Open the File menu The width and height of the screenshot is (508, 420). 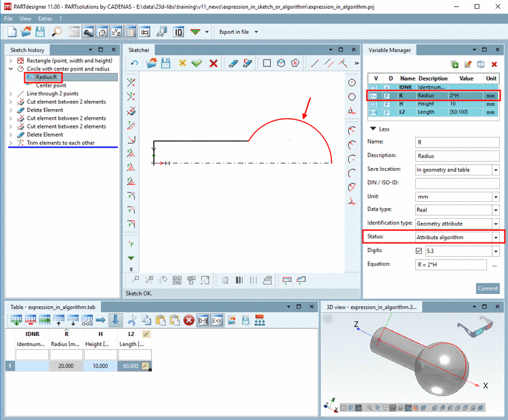pos(8,18)
